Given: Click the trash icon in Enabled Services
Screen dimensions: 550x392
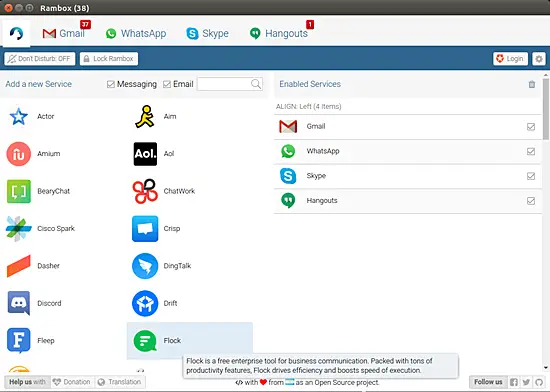Looking at the screenshot, I should pos(532,84).
